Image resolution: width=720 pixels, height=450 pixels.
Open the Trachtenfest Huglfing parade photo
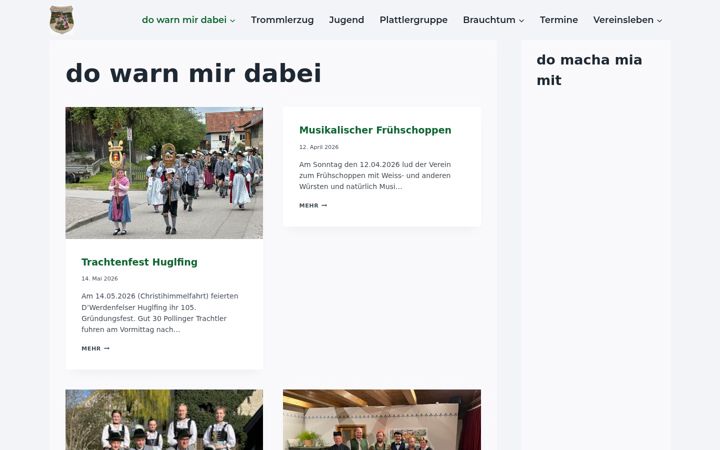pyautogui.click(x=164, y=173)
